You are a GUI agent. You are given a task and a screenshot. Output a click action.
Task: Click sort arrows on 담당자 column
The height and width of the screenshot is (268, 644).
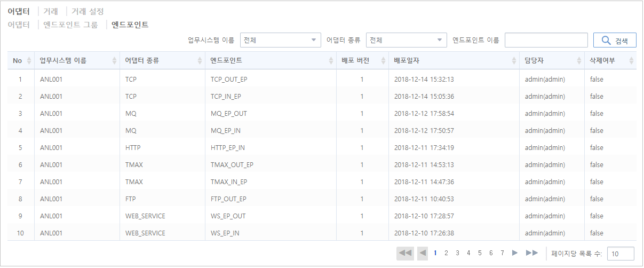point(579,61)
